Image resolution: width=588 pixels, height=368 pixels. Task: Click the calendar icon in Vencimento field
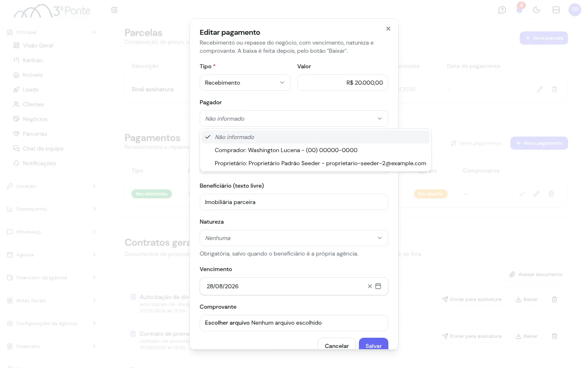(x=378, y=286)
